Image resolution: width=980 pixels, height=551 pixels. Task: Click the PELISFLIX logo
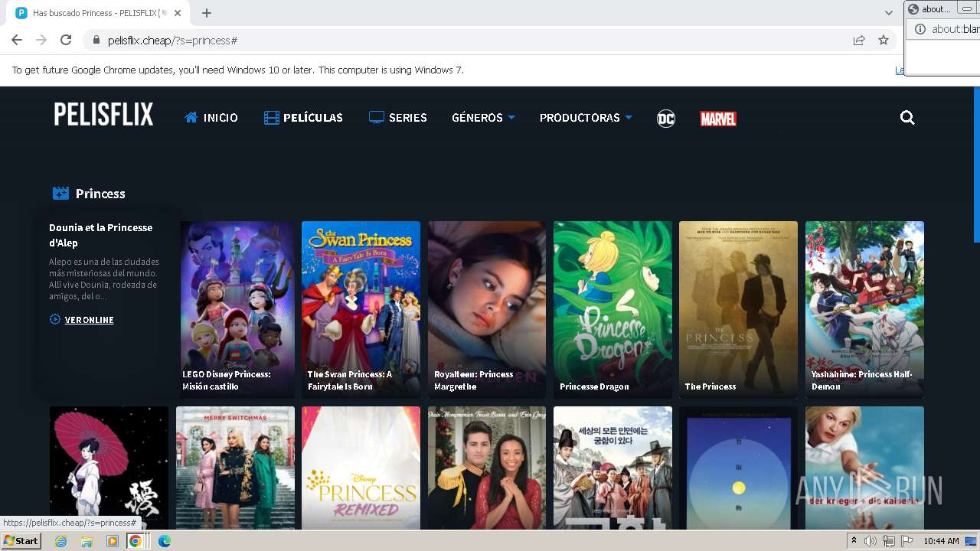103,115
